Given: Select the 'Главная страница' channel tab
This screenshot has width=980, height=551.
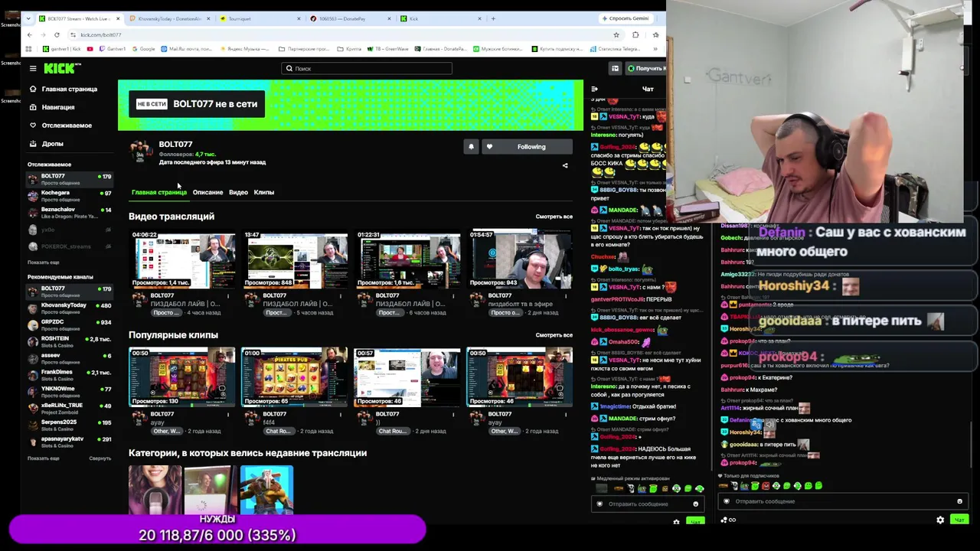Looking at the screenshot, I should pyautogui.click(x=159, y=192).
